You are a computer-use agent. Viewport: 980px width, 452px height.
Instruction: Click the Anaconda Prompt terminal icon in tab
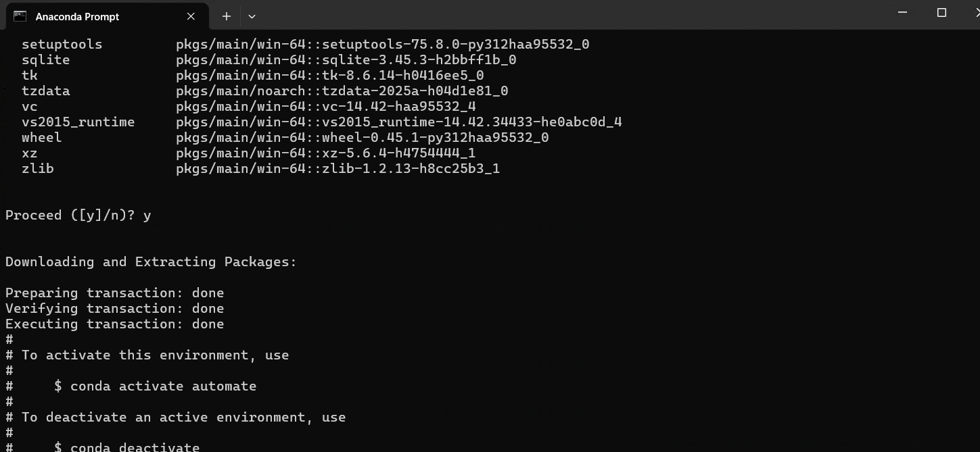pos(20,16)
